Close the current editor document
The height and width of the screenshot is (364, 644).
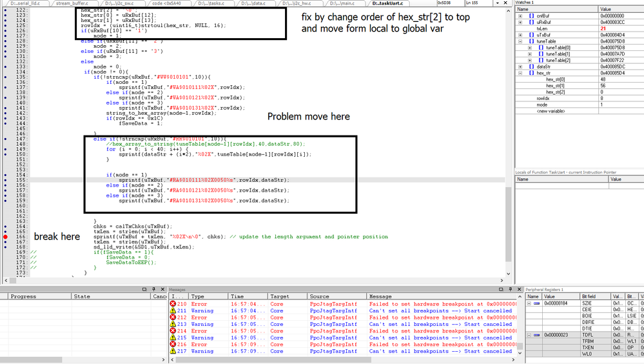click(x=505, y=3)
